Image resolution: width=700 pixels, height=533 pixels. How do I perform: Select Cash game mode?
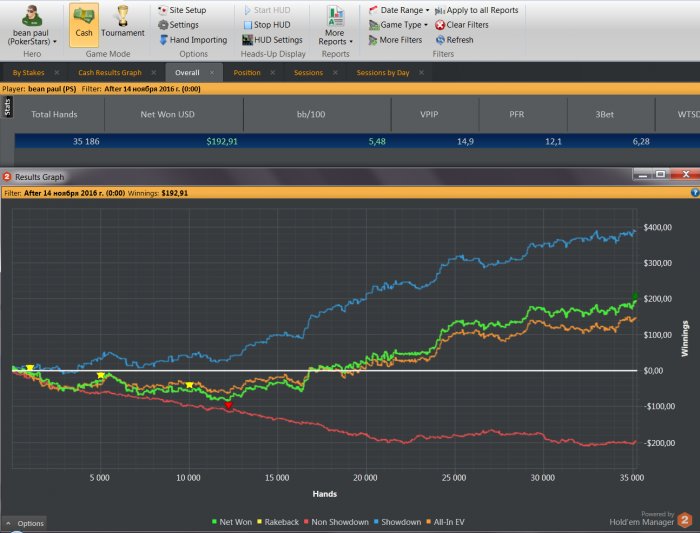(x=84, y=23)
